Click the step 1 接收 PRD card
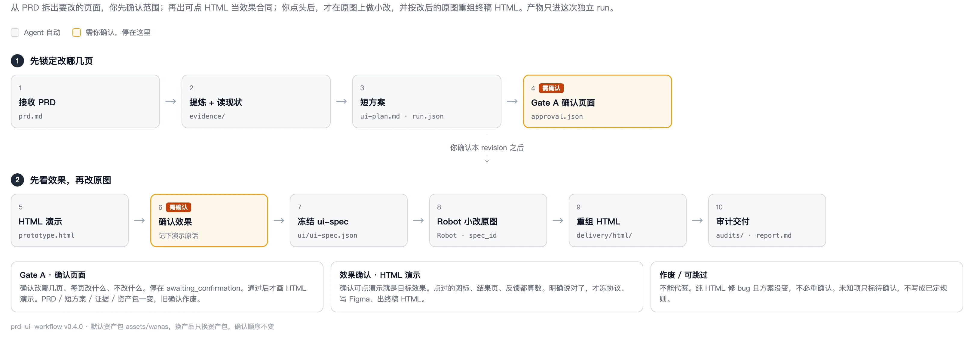The height and width of the screenshot is (337, 980). 85,101
